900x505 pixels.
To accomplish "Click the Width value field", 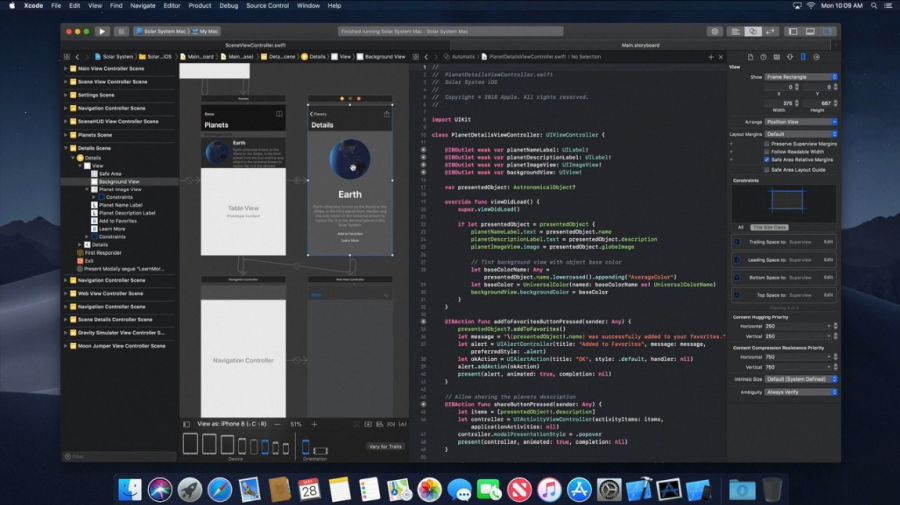I will coord(779,103).
